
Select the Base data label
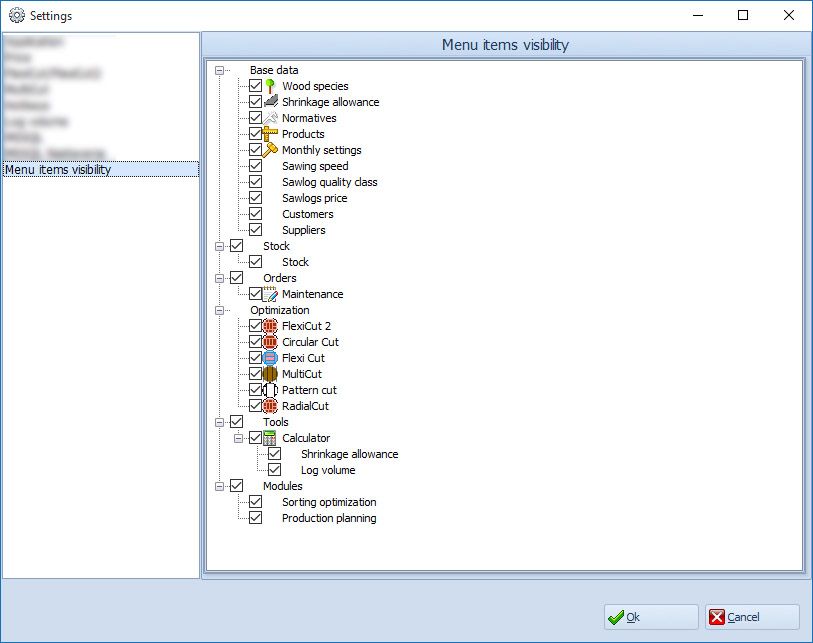tap(274, 70)
